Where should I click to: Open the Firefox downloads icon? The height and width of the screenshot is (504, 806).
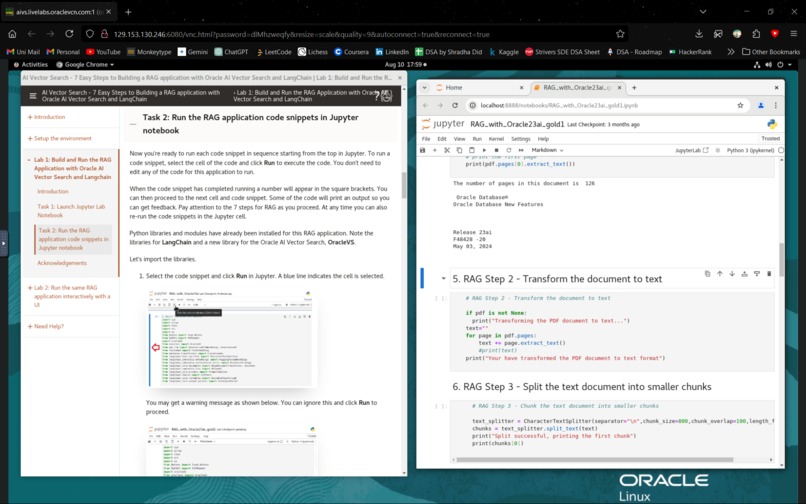click(699, 34)
